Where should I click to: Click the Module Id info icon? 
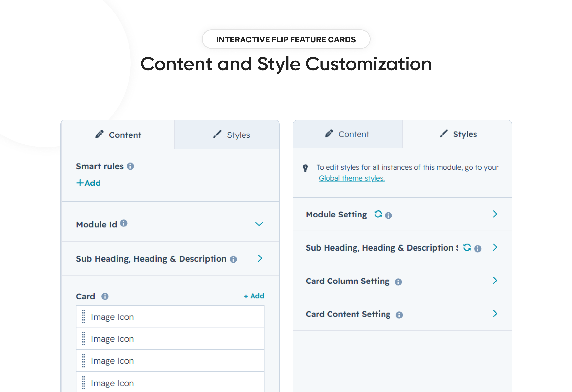point(124,223)
